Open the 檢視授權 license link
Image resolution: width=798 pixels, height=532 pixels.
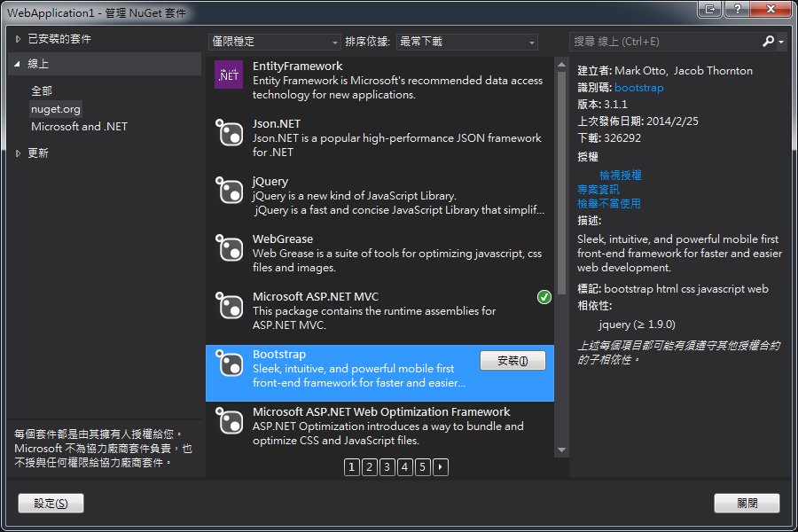[621, 176]
